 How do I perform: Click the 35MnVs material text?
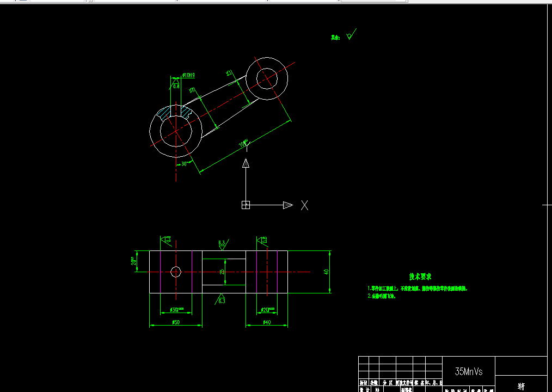(x=469, y=371)
